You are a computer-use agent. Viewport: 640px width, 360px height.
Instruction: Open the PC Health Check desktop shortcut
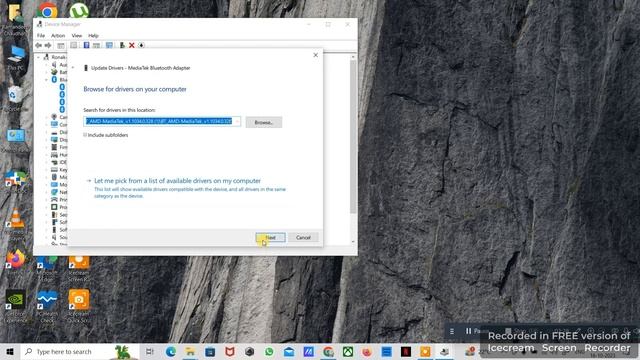click(47, 306)
